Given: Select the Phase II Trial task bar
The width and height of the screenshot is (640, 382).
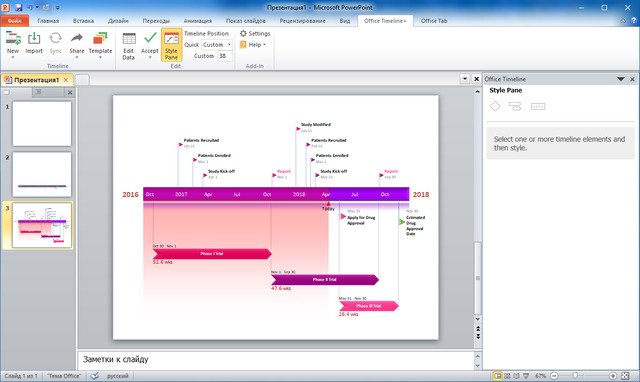Looking at the screenshot, I should [325, 280].
